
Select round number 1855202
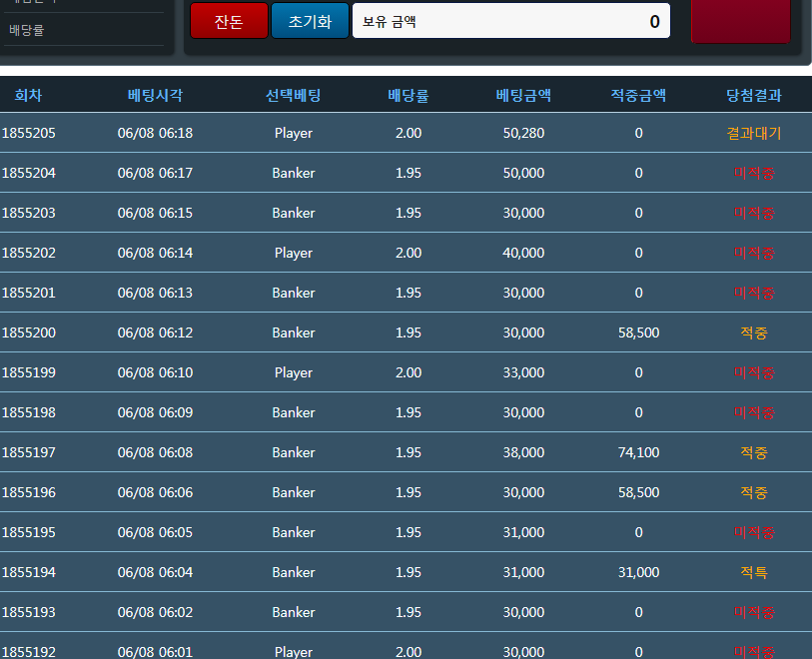tap(29, 253)
